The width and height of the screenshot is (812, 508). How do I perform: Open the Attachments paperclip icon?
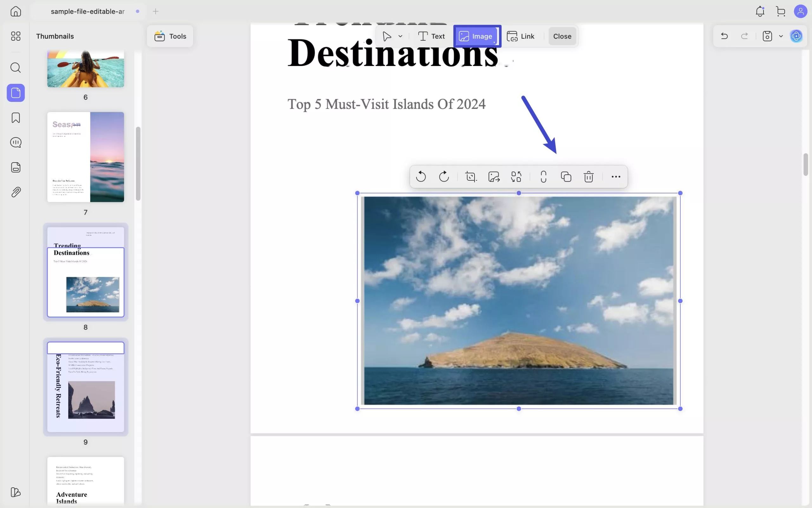[x=16, y=192]
